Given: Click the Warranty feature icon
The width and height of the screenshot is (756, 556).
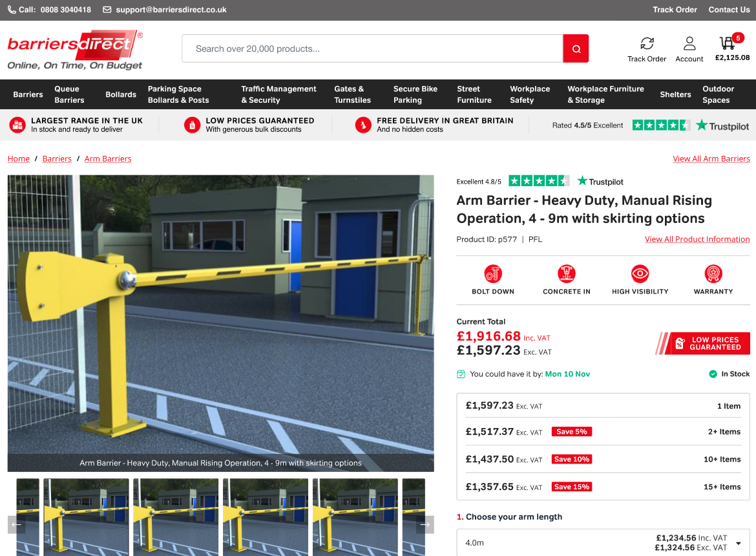Looking at the screenshot, I should point(713,273).
